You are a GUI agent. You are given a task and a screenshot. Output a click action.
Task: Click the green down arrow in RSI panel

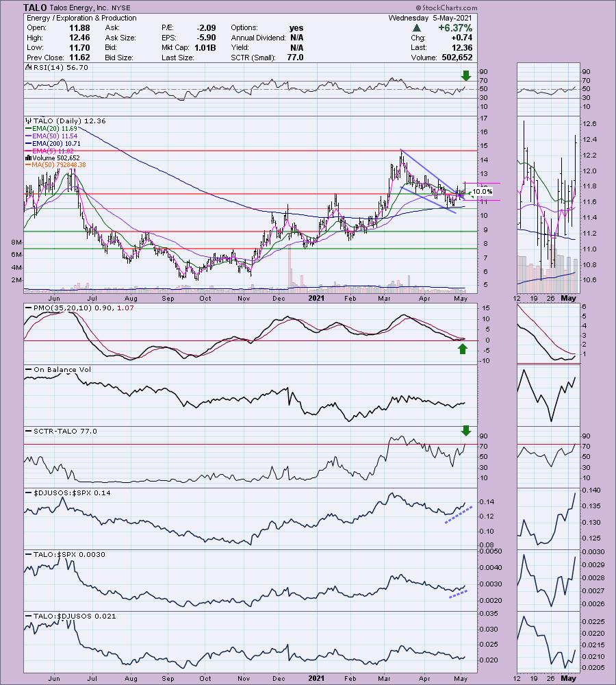tap(466, 75)
